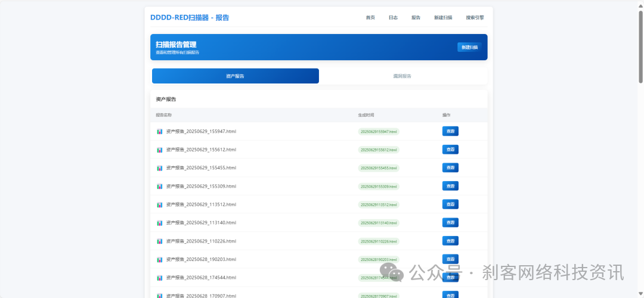Click file name 资产报告_20250629_110226.html
644x298 pixels.
coord(202,241)
